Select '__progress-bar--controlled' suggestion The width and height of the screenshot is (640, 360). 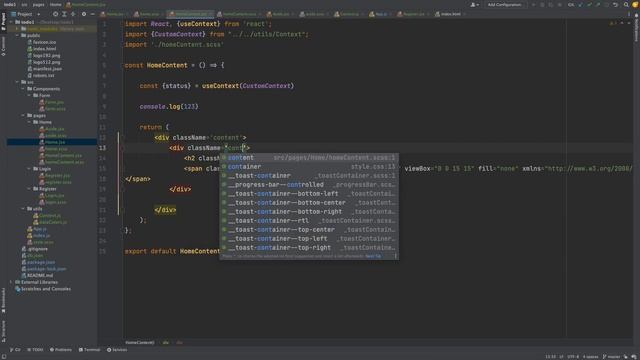(x=309, y=184)
